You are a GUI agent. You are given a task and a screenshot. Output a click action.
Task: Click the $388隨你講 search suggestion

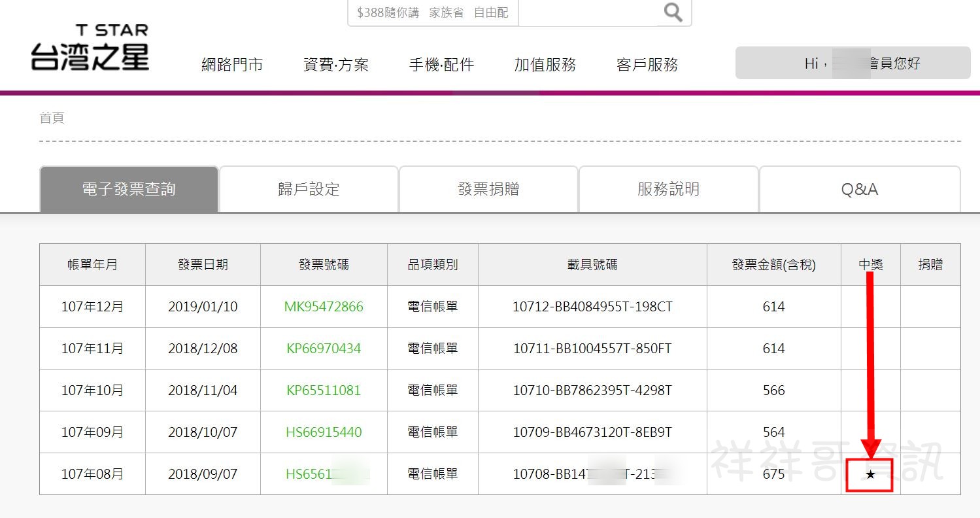(x=388, y=12)
